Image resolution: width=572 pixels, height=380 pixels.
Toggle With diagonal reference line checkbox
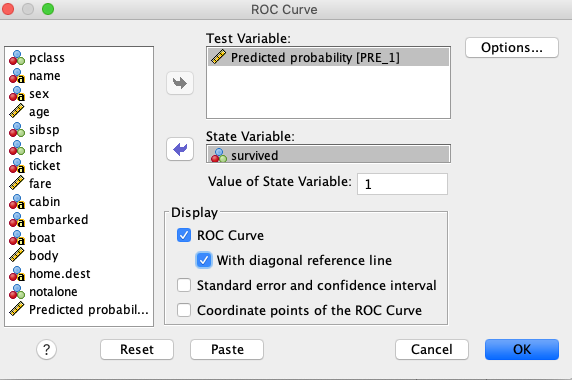[204, 260]
